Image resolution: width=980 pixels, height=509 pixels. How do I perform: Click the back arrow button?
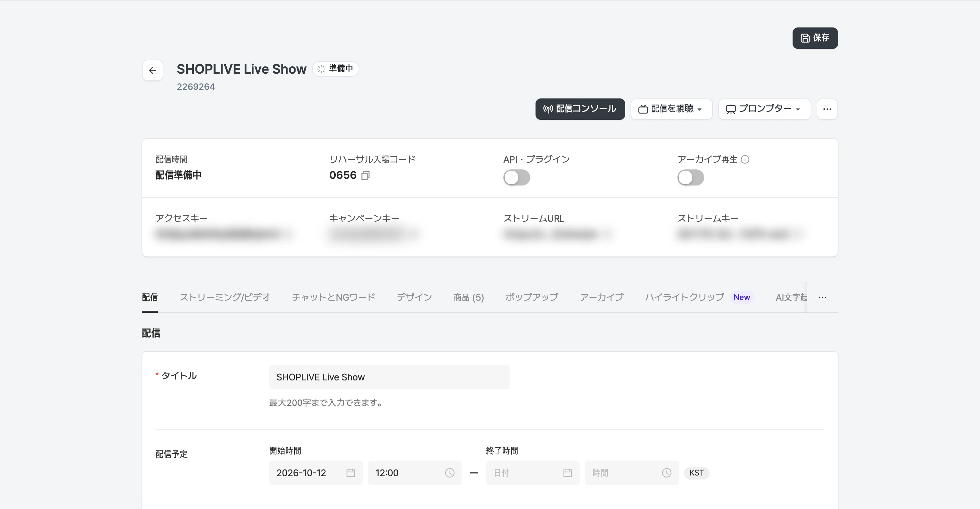pos(153,70)
